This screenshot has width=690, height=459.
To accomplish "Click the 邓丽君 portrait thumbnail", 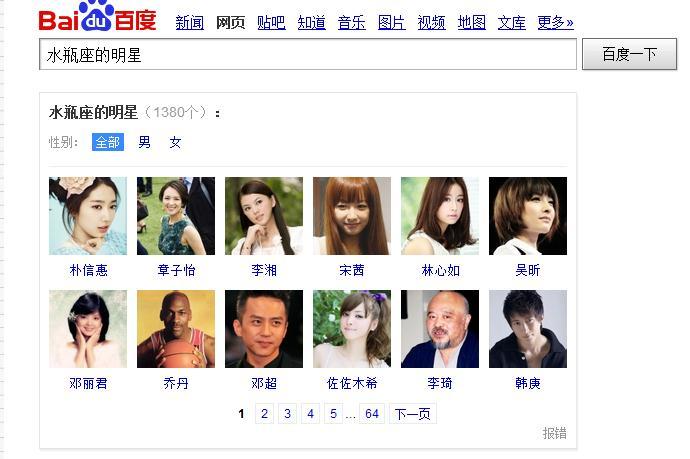I will [88, 329].
